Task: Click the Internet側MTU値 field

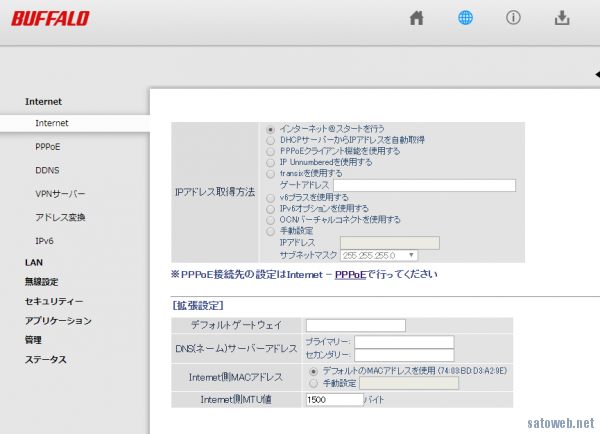Action: click(x=333, y=398)
